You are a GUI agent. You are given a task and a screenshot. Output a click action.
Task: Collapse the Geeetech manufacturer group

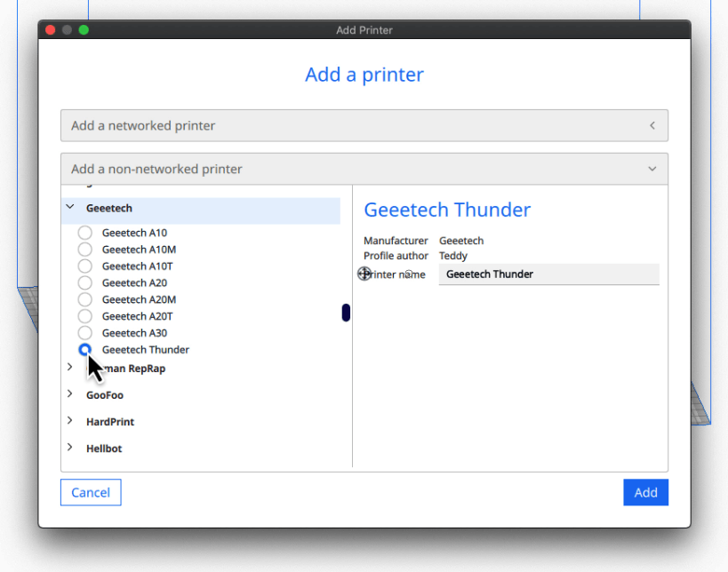pos(70,208)
